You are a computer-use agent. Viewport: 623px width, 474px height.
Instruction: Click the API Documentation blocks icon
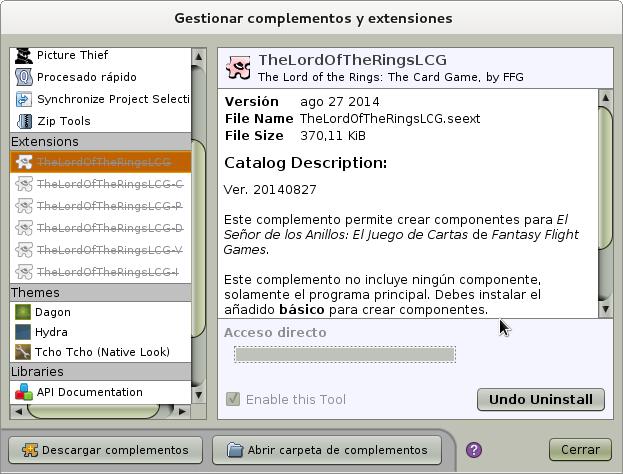pyautogui.click(x=24, y=392)
